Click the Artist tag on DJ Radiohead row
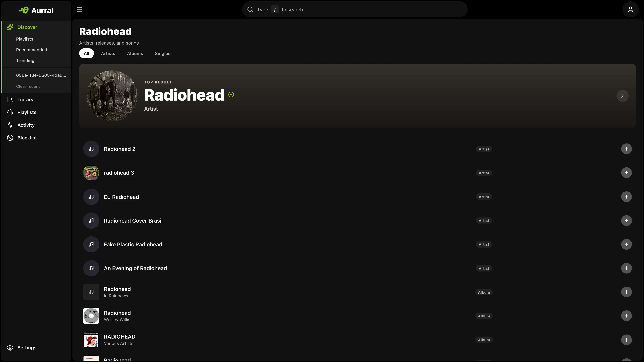Screen dimensions: 644x362 pyautogui.click(x=484, y=197)
